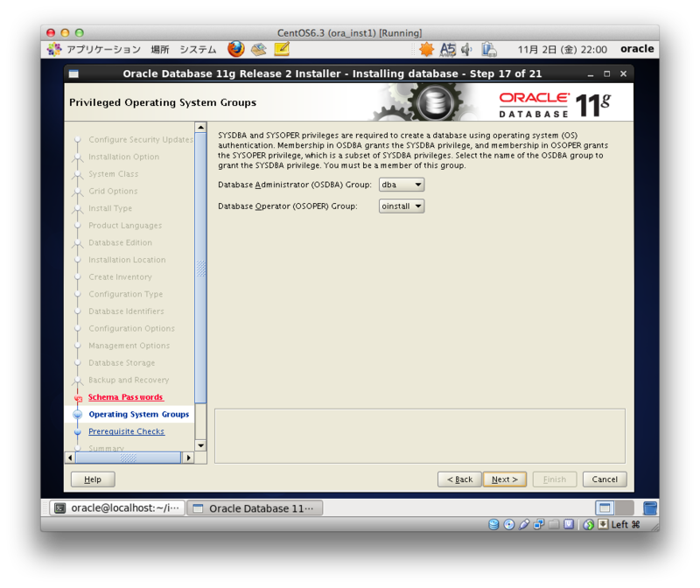Click the Prerequisite Checks step link
Image resolution: width=700 pixels, height=588 pixels.
(x=126, y=431)
